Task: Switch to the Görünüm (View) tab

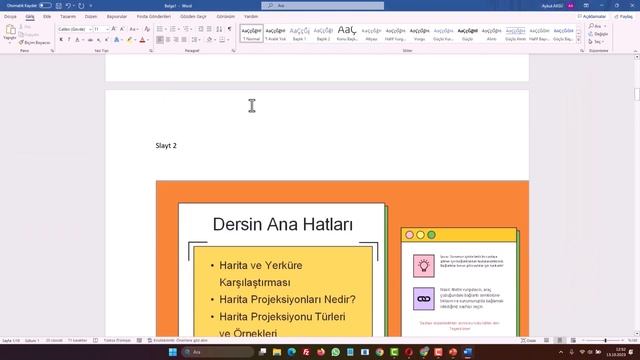Action: coord(226,17)
